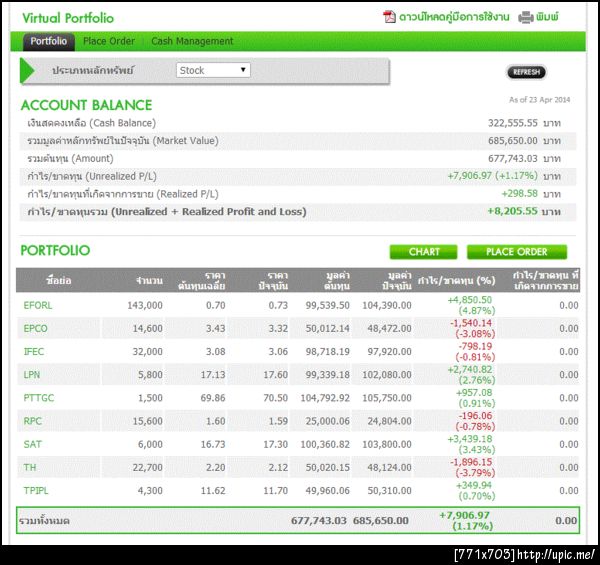This screenshot has width=600, height=565.
Task: Click the 'As of 23 Apr 2014' date text
Action: point(539,100)
